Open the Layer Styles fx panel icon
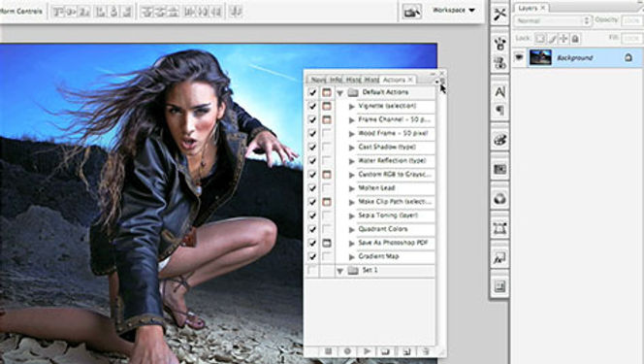Screen dimensions: 644x364 (x=499, y=258)
